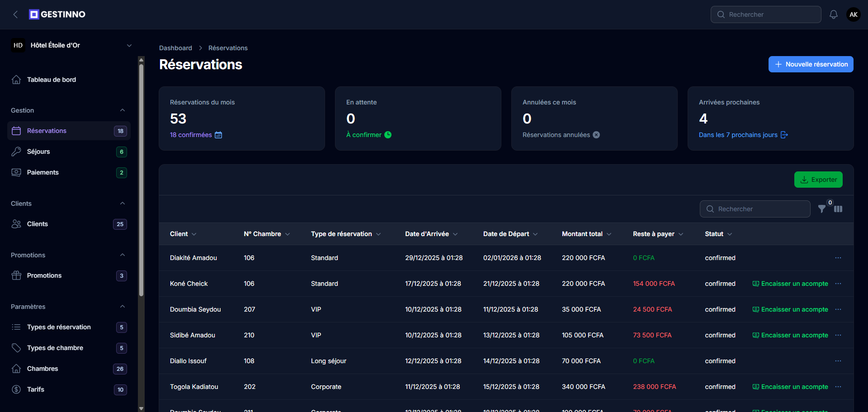Collapse the Gestion sidebar section
Screen dimensions: 868x412
(123, 110)
